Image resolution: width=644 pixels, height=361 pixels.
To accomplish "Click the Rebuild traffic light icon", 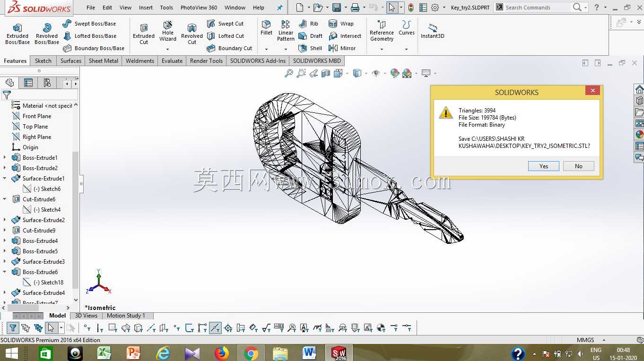I will click(x=410, y=8).
